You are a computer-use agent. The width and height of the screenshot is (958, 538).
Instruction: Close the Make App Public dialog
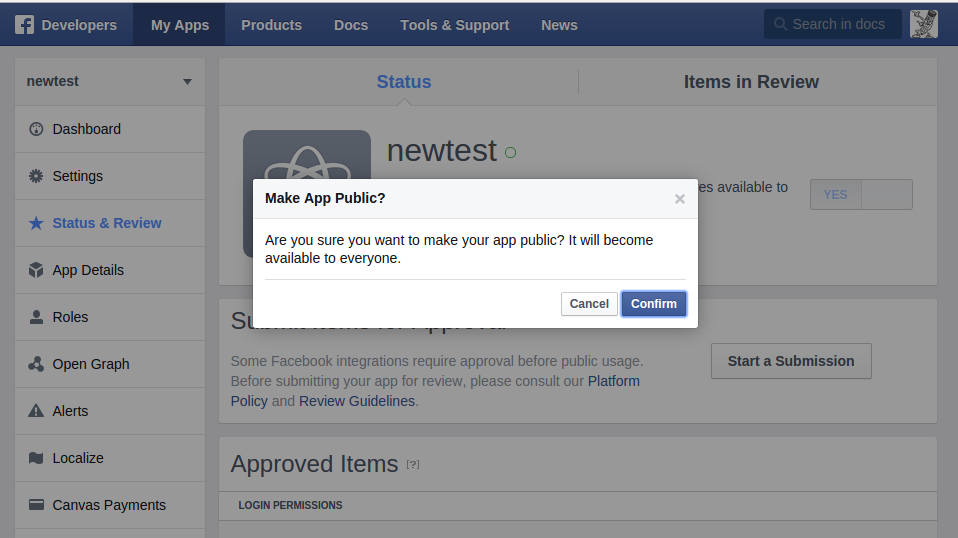(679, 198)
